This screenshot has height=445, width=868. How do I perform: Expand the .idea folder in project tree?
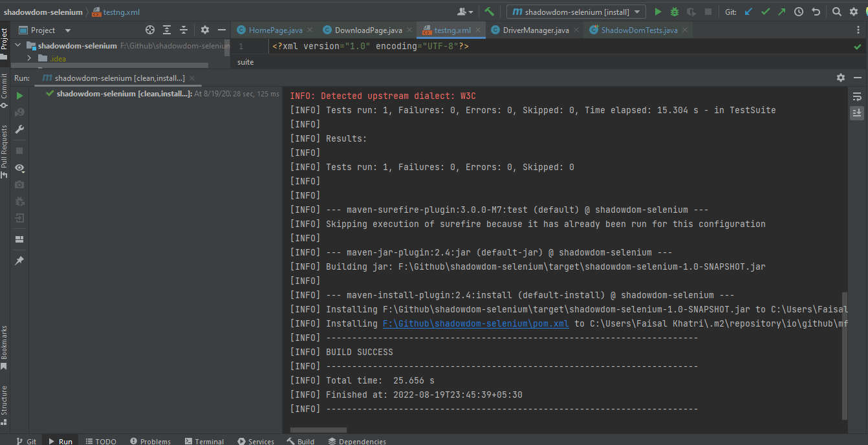click(29, 58)
